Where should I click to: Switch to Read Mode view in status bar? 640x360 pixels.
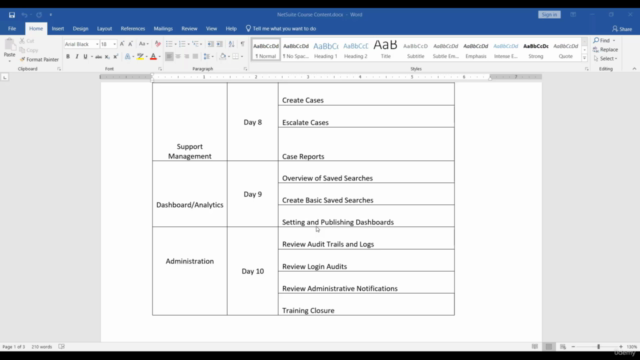[535, 347]
